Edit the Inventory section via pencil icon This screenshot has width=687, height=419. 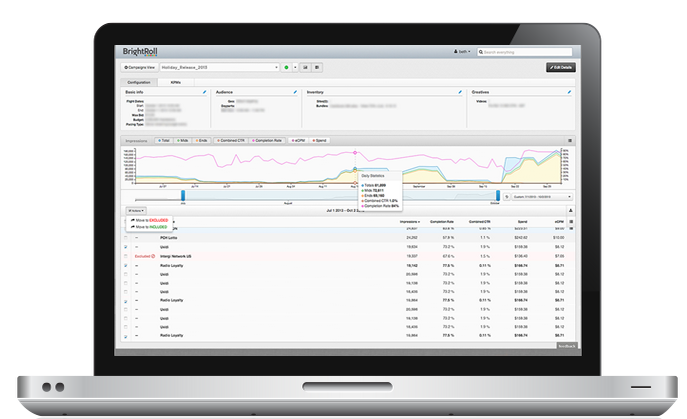(459, 91)
